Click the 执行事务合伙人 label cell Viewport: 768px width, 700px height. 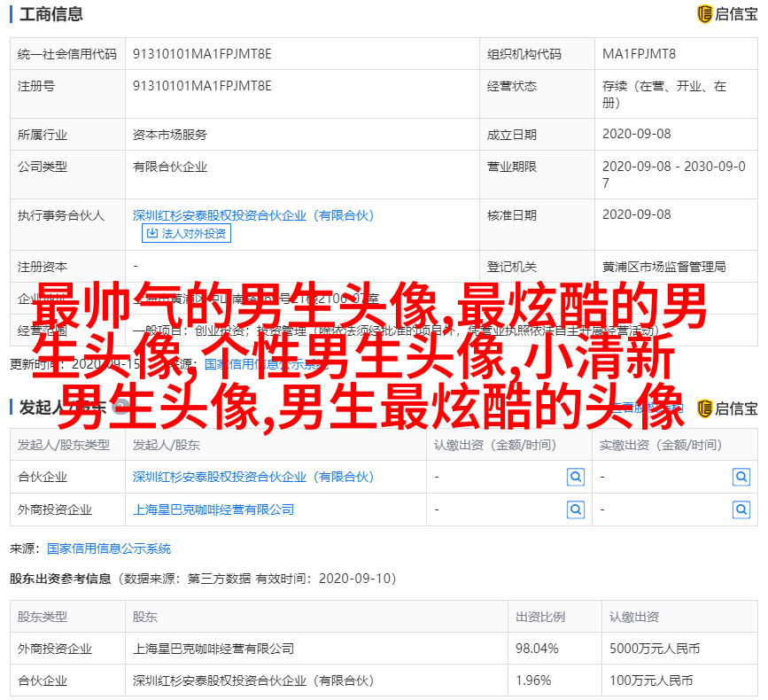click(x=67, y=224)
